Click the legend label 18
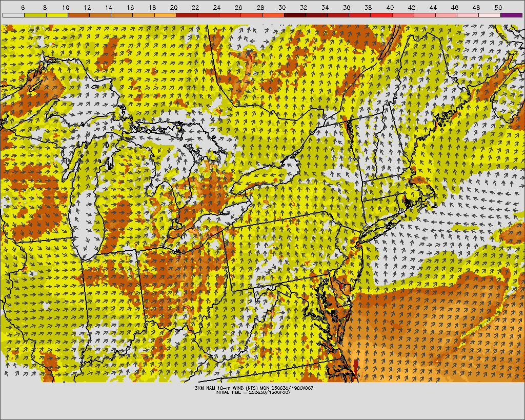This screenshot has height=420, width=525. coord(152,7)
